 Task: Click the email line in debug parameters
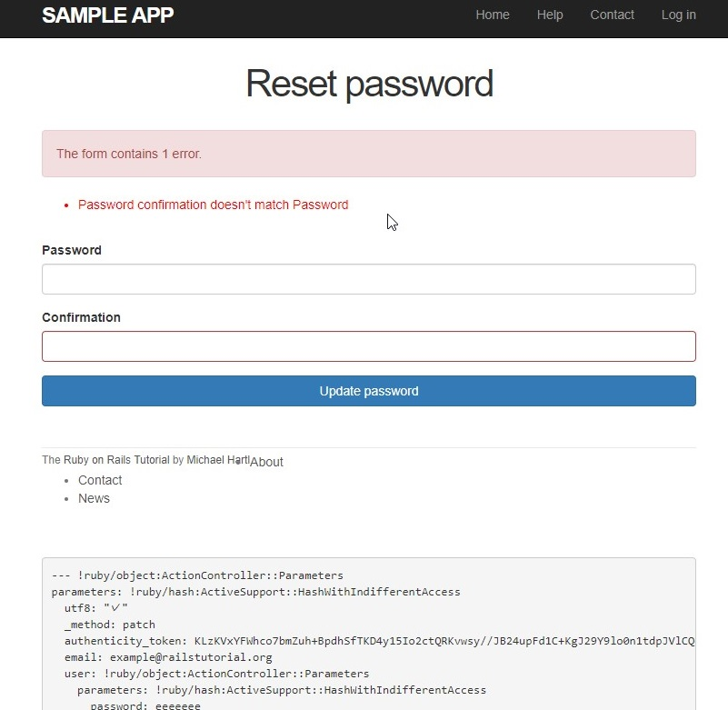pos(167,657)
